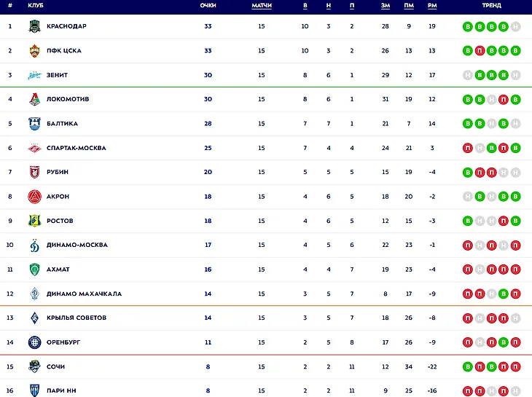The height and width of the screenshot is (397, 532).
Task: Click Krasnodar's first green trend circle
Action: (468, 27)
